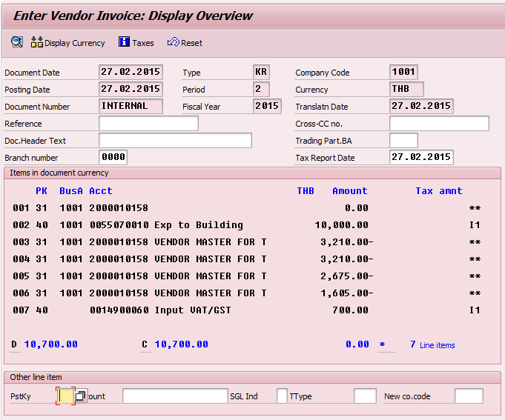Viewport: 505px width, 420px height.
Task: Click the Acct column header
Action: pos(101,191)
